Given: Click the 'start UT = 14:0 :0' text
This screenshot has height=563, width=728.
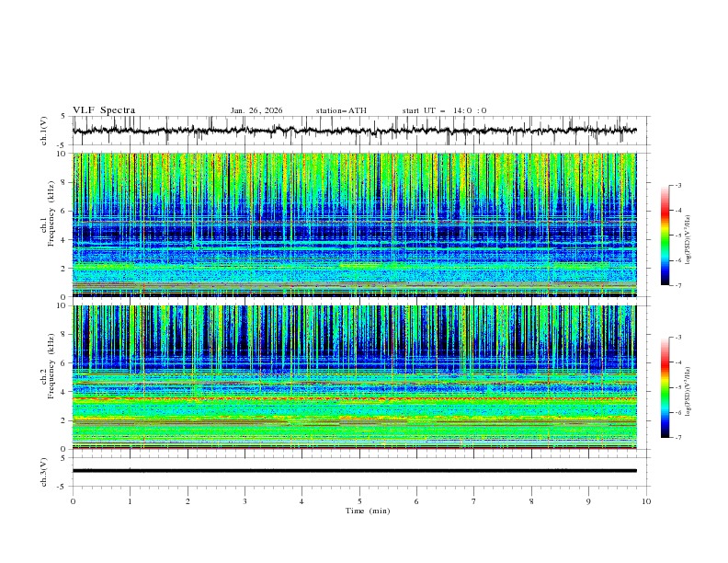Looking at the screenshot, I should point(444,110).
